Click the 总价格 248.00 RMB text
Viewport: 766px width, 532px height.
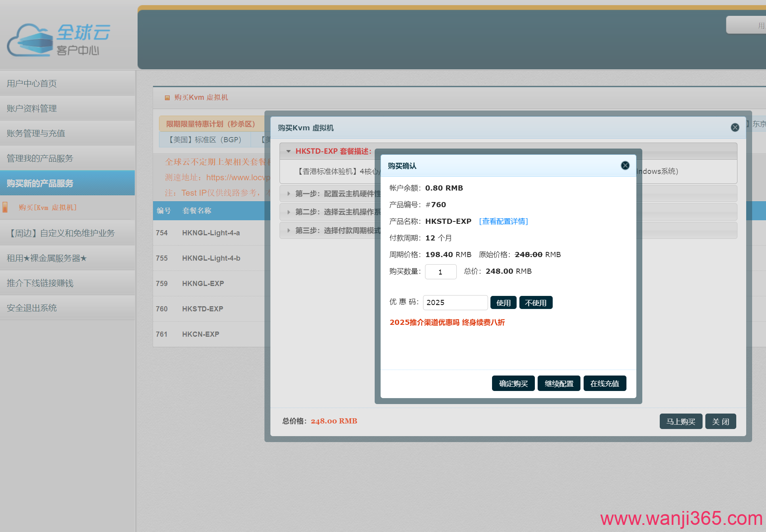(x=320, y=421)
